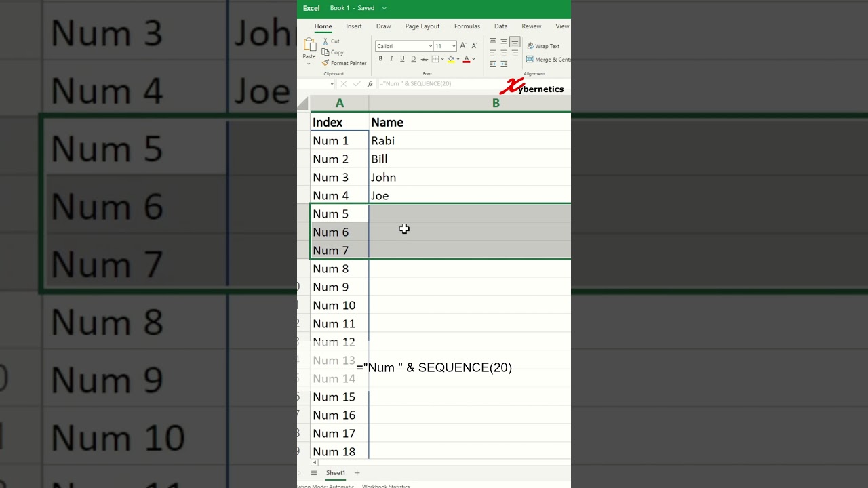Apply red Font Color letter A

pyautogui.click(x=467, y=59)
